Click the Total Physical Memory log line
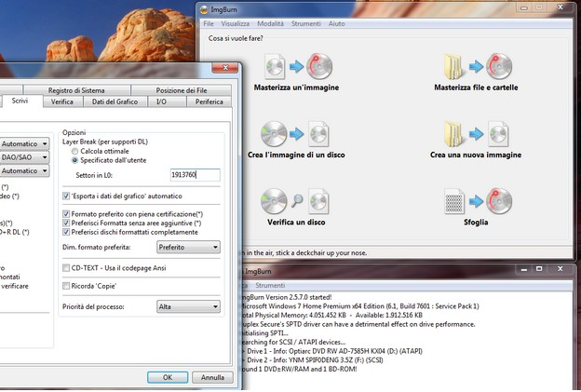The height and width of the screenshot is (392, 581). (332, 316)
